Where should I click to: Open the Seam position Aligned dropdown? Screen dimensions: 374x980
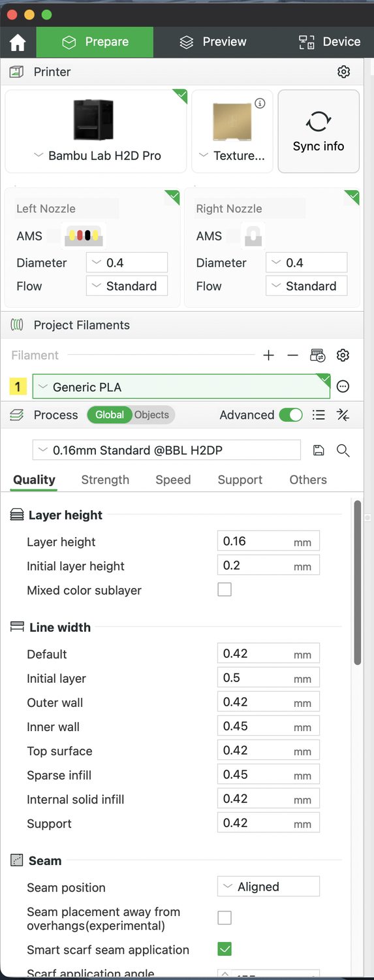pos(268,887)
